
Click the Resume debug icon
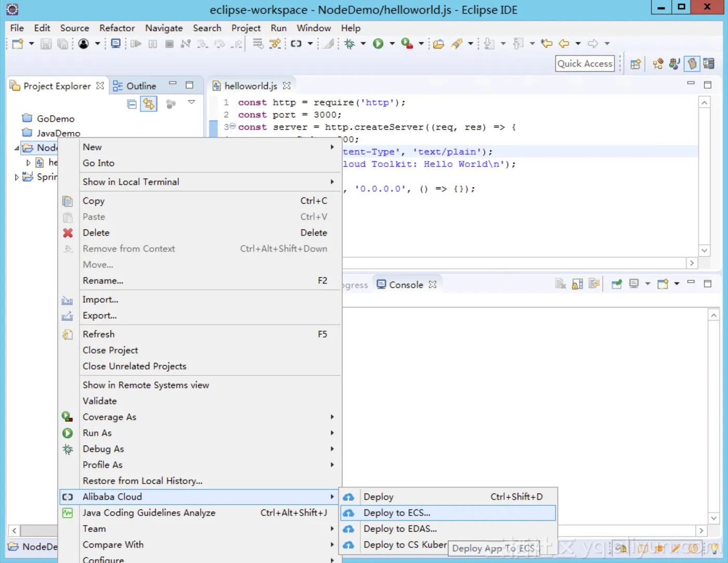(x=136, y=44)
